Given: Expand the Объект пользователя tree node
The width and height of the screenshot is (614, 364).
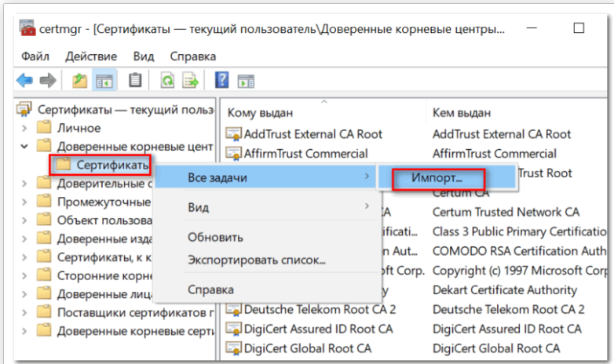Looking at the screenshot, I should [x=24, y=220].
